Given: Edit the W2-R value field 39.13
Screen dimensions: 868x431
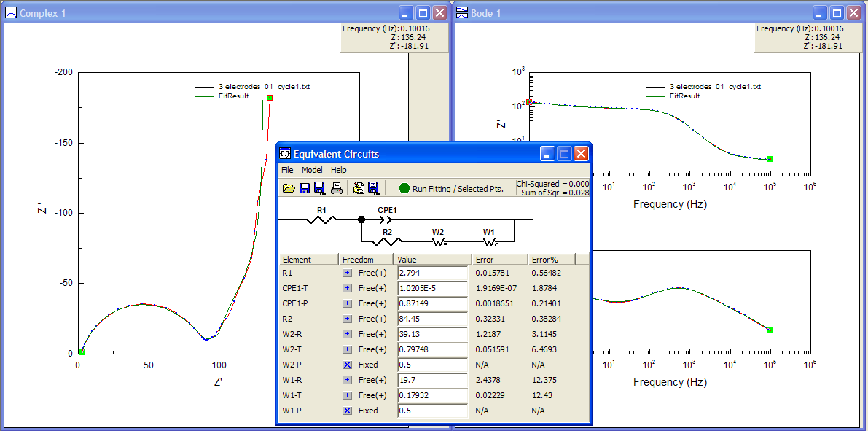Looking at the screenshot, I should 433,334.
